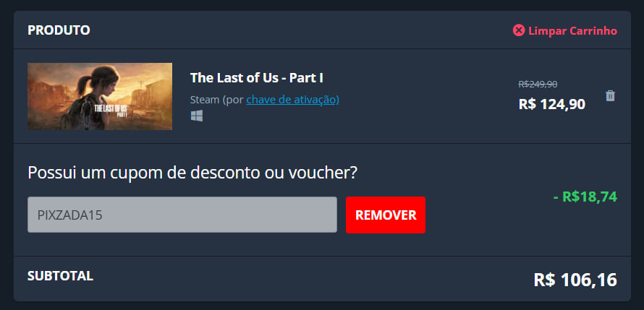
Task: Click the red X icon beside Limpar Carrinho
Action: tap(519, 30)
